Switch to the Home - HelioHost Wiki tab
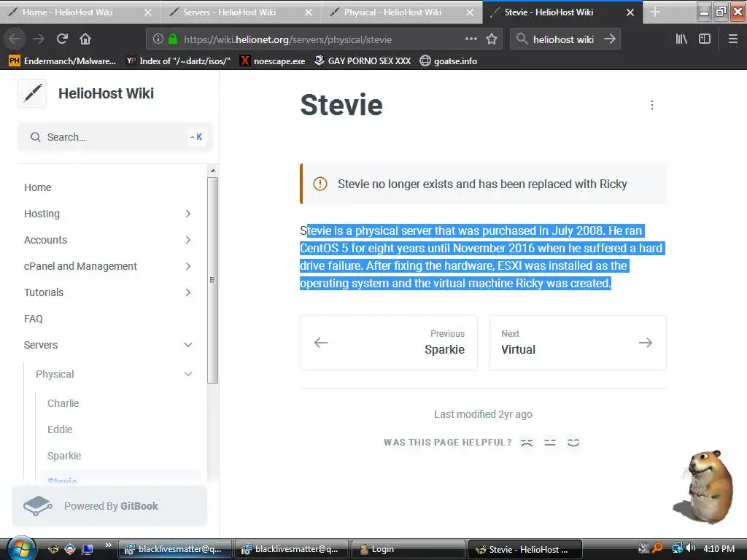Viewport: 747px width, 560px height. pos(80,12)
